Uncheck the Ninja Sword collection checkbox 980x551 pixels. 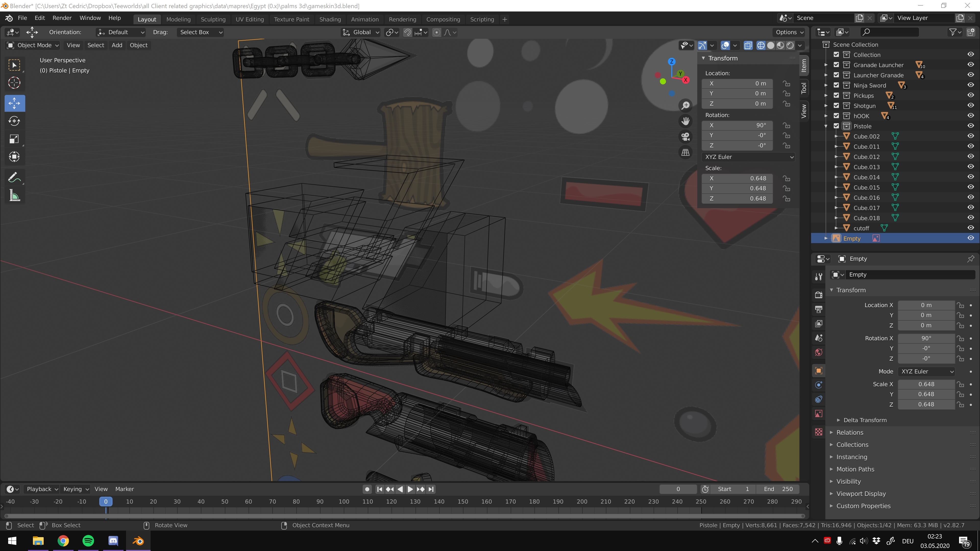(x=836, y=85)
